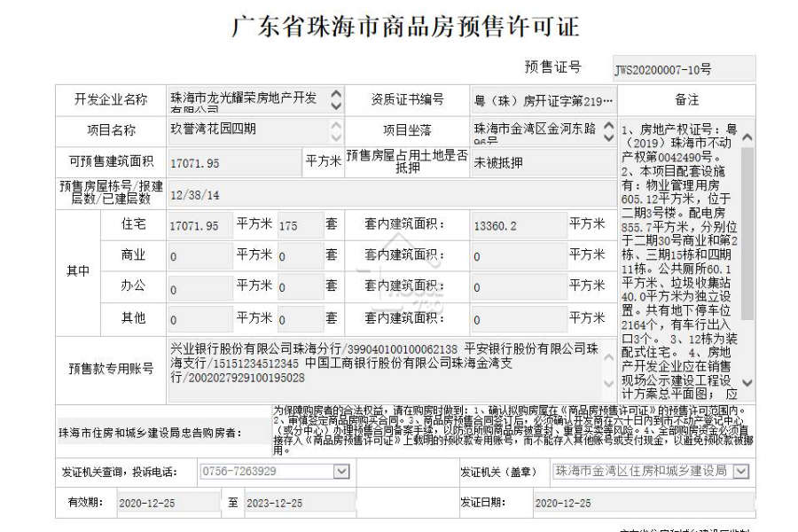Click up arrow of 备注 scrollbar

[747, 137]
